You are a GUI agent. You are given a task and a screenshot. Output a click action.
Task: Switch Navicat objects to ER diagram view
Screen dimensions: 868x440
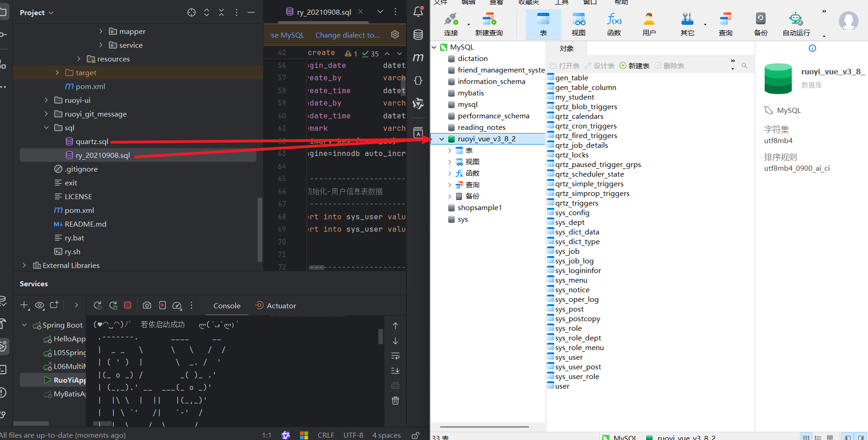[830, 437]
